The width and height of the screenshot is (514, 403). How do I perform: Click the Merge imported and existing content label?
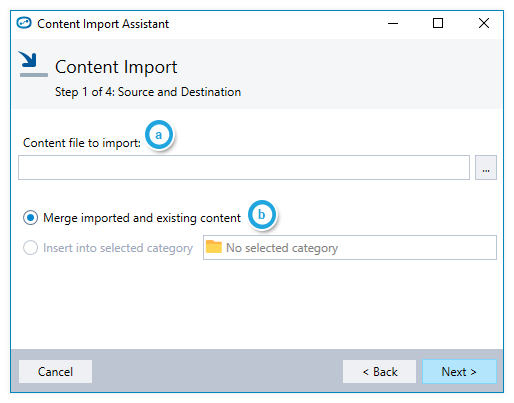click(142, 218)
